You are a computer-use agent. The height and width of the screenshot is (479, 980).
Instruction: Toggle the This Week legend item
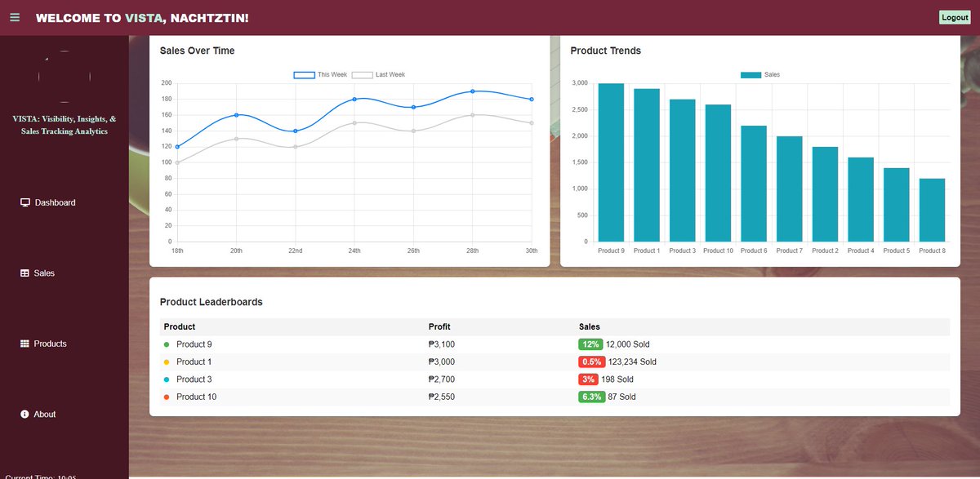320,75
